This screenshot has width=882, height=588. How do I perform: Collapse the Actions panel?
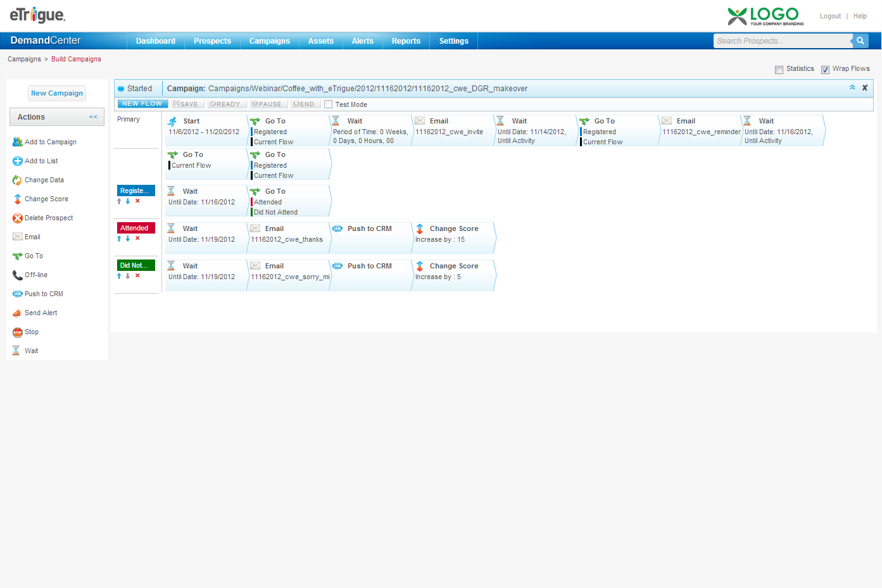click(93, 117)
